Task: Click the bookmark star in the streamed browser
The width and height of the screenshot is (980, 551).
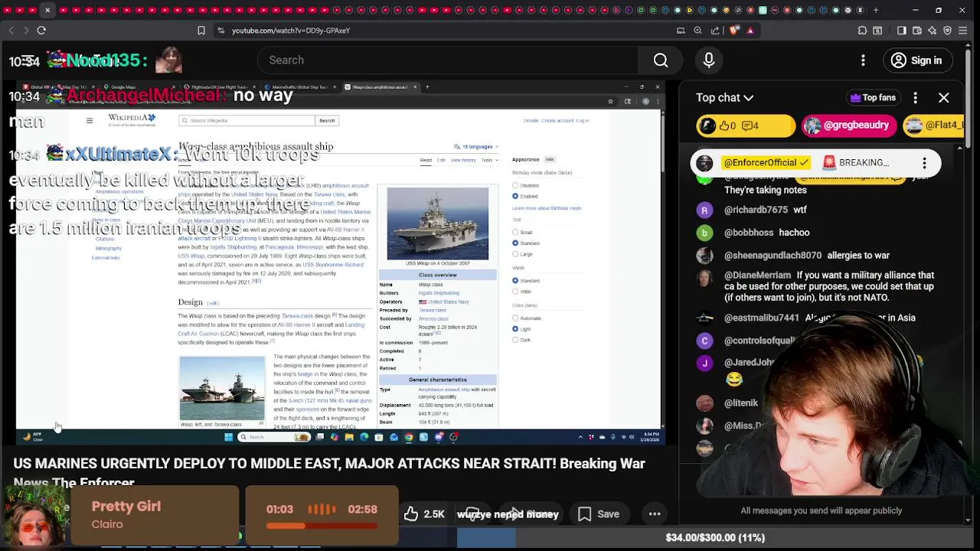Action: click(x=610, y=101)
